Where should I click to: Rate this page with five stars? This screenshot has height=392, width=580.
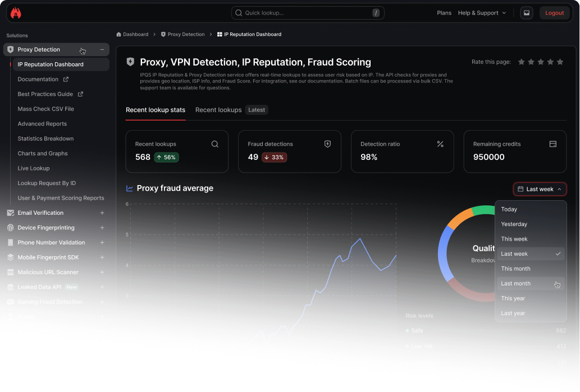(x=560, y=62)
